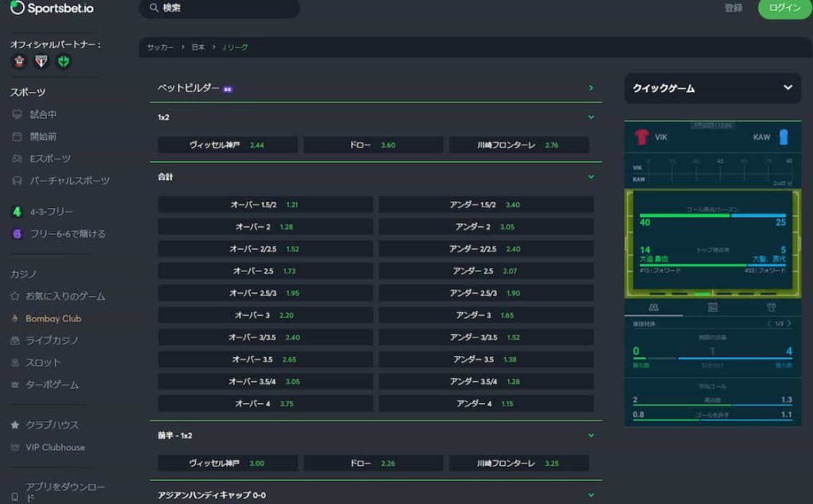813x504 pixels.
Task: Open Jリーグ breadcrumb
Action: point(235,47)
